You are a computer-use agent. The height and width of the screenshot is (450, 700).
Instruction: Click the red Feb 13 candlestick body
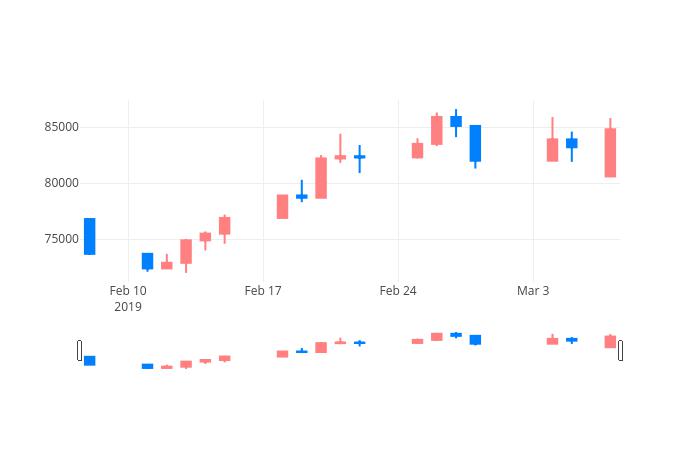tap(186, 252)
